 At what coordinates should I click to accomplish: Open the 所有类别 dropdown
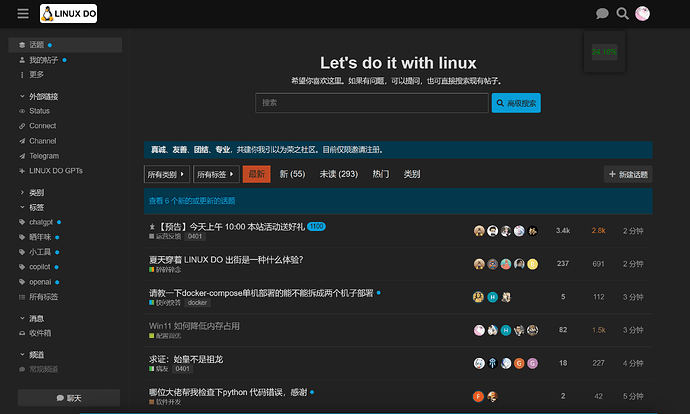pos(166,174)
